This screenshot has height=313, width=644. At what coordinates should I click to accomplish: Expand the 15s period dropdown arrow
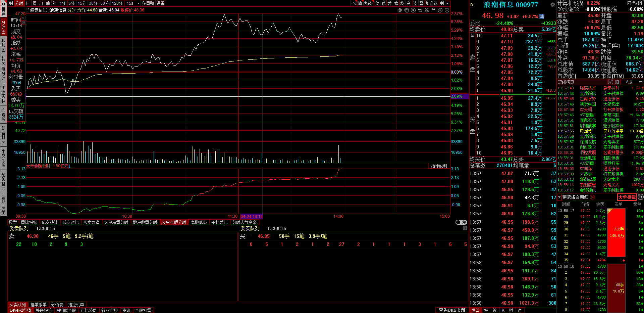(x=138, y=3)
